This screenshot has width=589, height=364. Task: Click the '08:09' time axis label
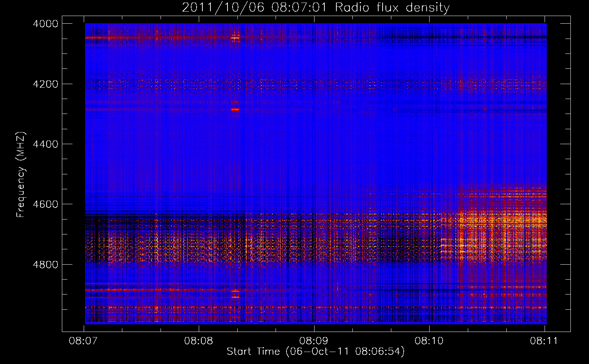(x=314, y=341)
